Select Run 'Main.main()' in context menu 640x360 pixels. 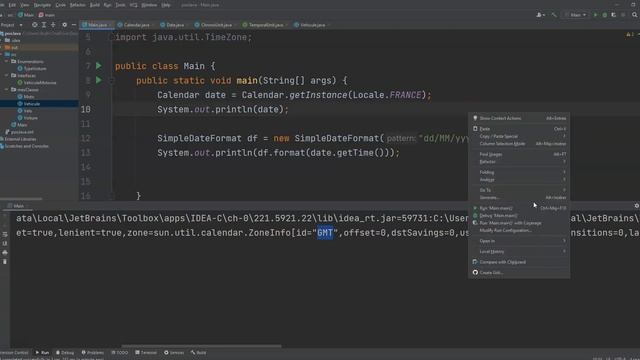[519, 208]
